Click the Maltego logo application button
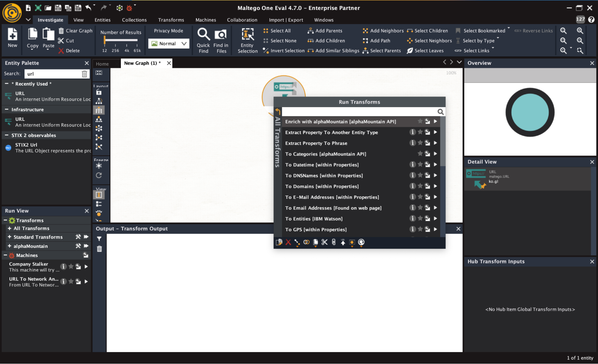 (x=12, y=13)
